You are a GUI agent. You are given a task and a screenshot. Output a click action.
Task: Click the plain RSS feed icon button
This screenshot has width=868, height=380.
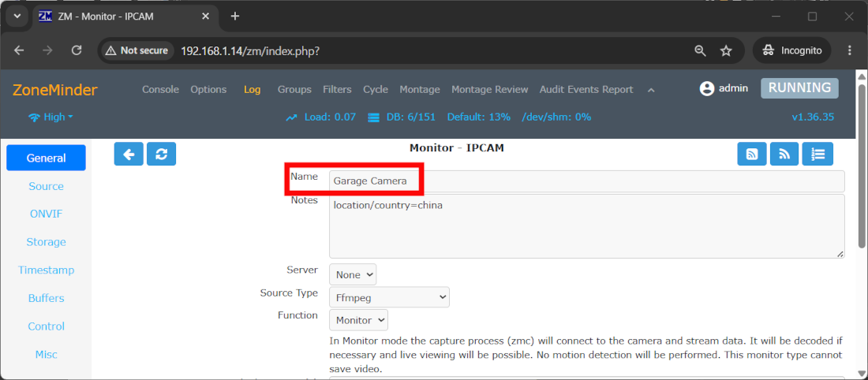point(784,154)
